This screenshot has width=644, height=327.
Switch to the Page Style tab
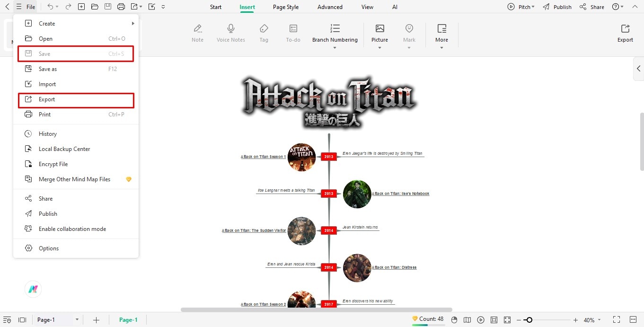(x=286, y=7)
